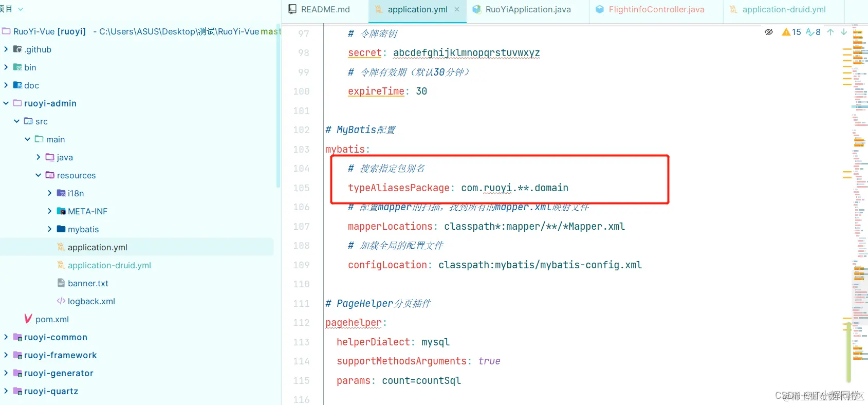
Task: Go to previous highlighted problem arrow
Action: coord(830,32)
